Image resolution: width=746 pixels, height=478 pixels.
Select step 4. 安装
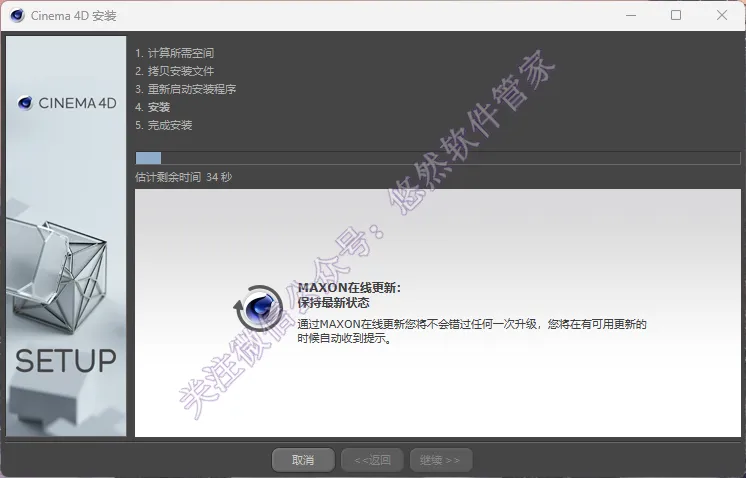tap(153, 107)
